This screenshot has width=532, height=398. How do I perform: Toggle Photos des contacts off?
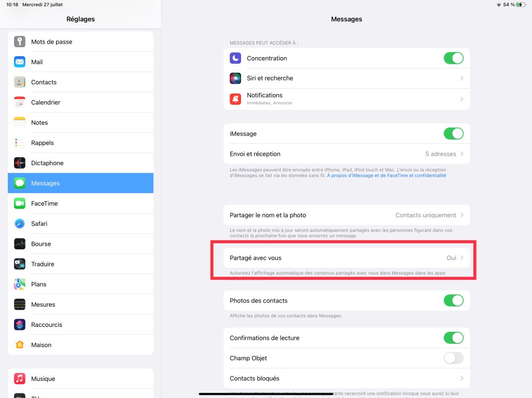click(x=453, y=300)
